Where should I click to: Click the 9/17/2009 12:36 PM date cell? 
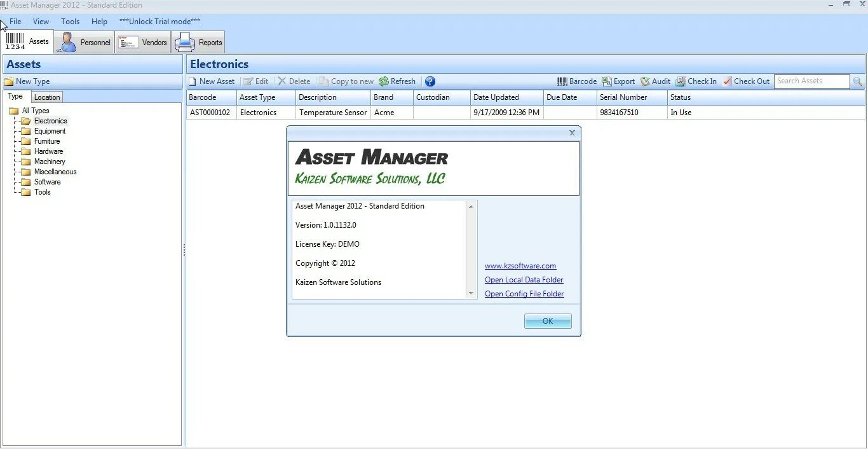(507, 113)
